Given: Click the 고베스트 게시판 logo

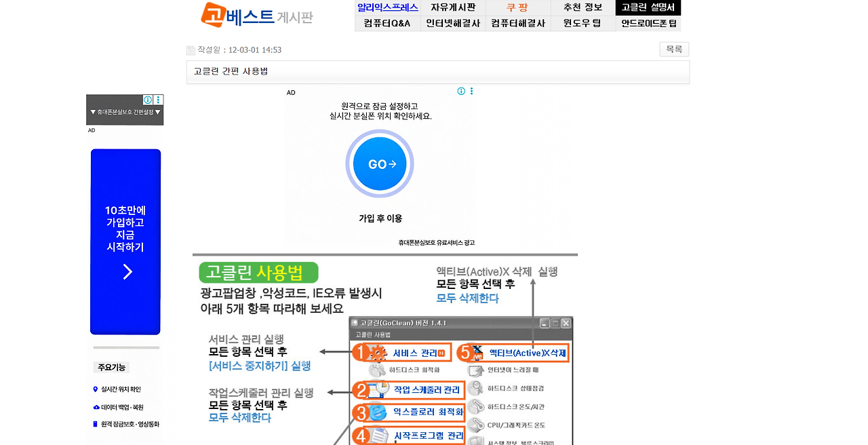Looking at the screenshot, I should [258, 15].
